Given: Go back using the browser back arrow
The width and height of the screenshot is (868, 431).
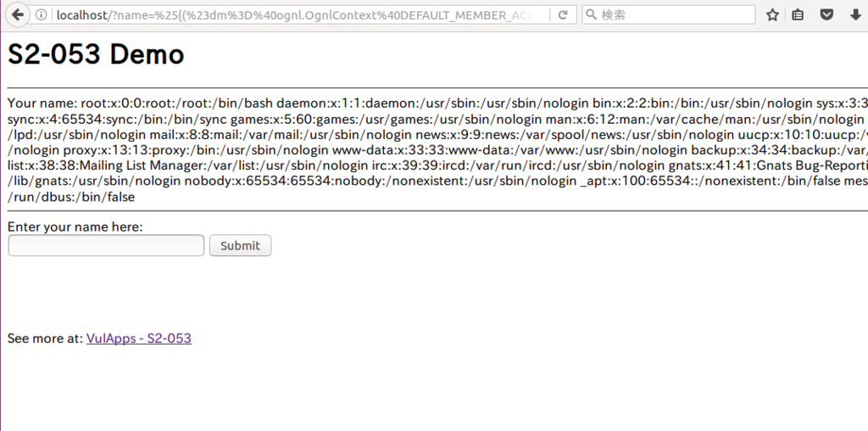Looking at the screenshot, I should [x=17, y=14].
